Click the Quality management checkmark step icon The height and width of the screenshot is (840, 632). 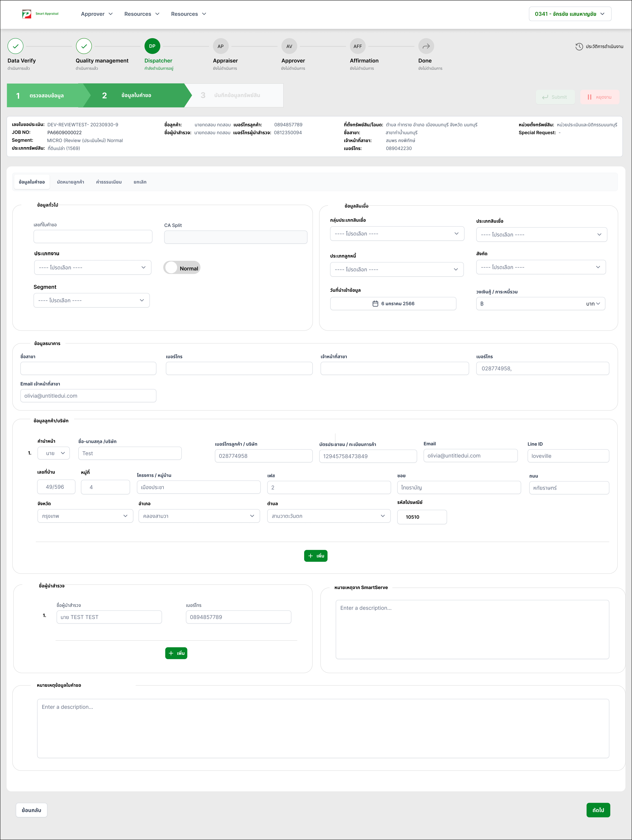tap(84, 46)
